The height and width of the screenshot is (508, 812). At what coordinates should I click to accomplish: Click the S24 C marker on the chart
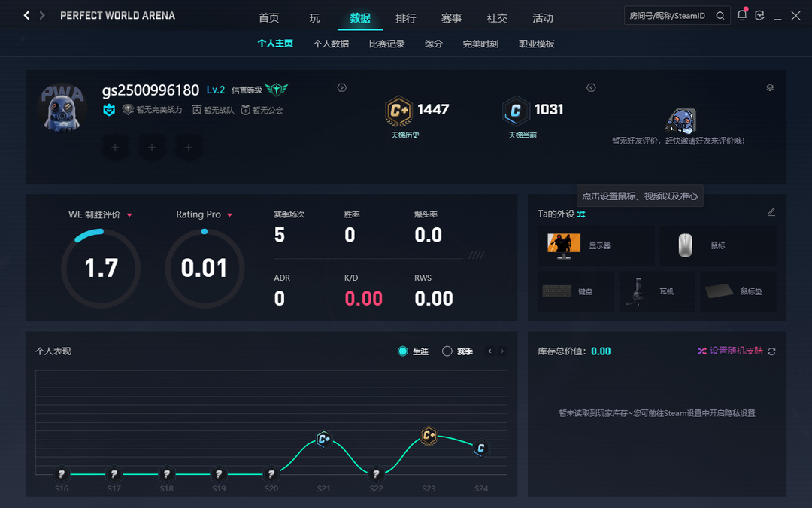click(480, 448)
